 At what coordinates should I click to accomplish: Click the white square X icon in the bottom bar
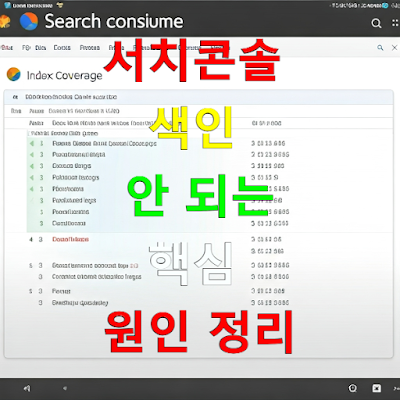(377, 388)
